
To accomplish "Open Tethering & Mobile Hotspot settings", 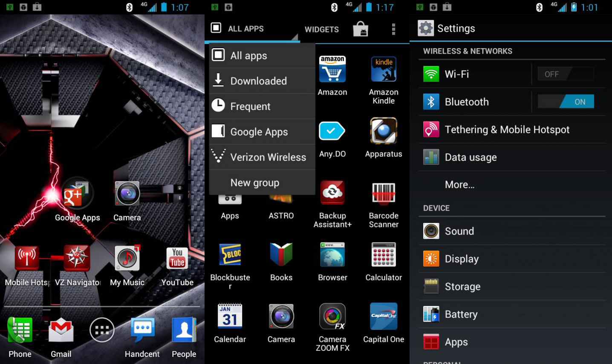I will point(507,130).
